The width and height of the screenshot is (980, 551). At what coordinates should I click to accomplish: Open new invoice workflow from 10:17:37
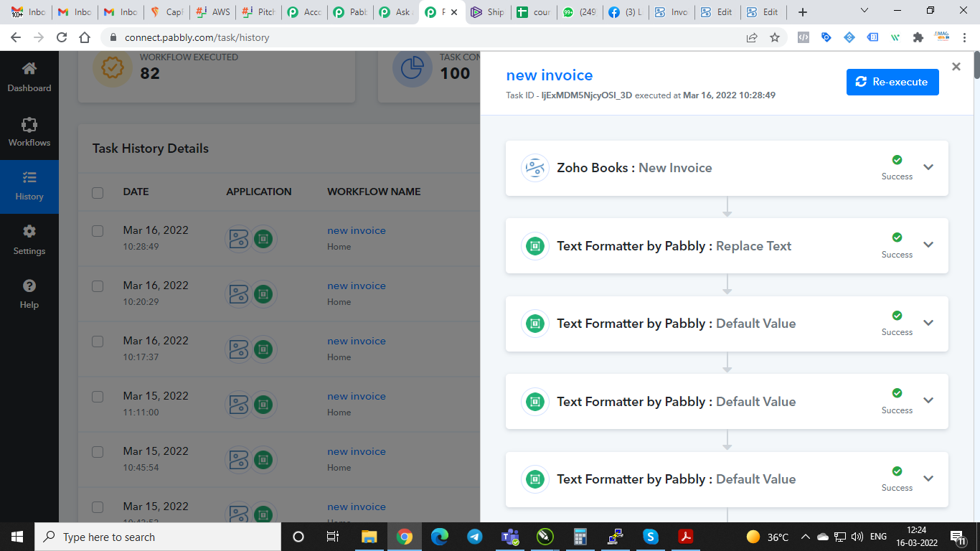[x=357, y=341]
